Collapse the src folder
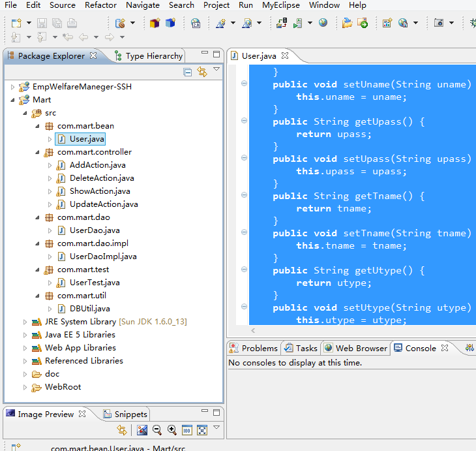 tap(25, 113)
